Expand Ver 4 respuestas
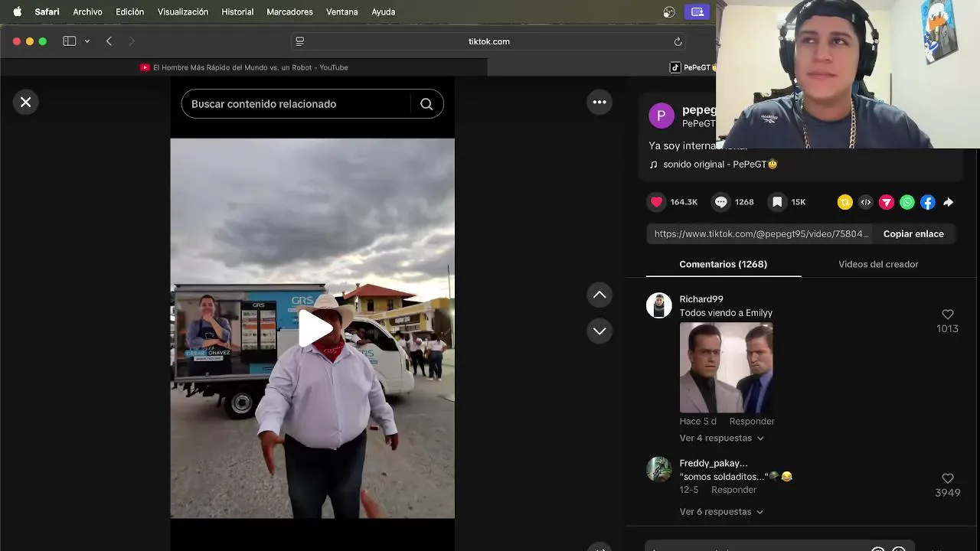980x551 pixels. pos(721,439)
